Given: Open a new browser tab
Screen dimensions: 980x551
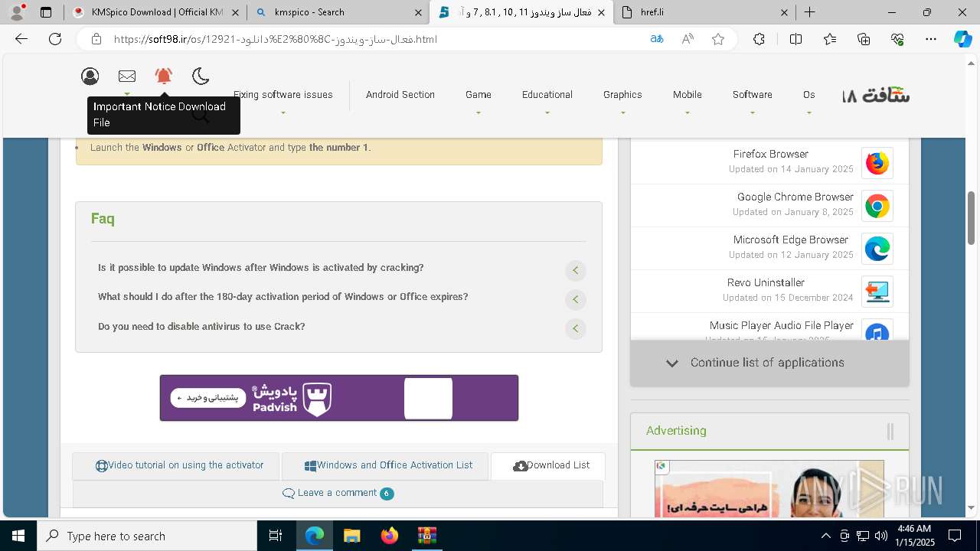Looking at the screenshot, I should point(809,12).
